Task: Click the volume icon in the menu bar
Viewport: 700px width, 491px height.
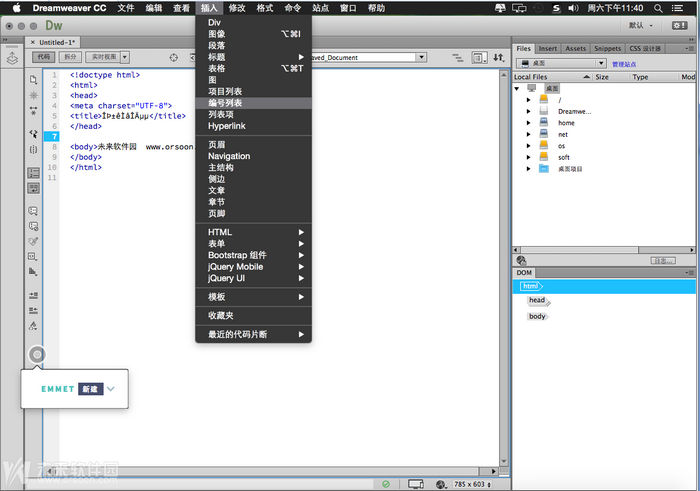Action: (x=573, y=8)
